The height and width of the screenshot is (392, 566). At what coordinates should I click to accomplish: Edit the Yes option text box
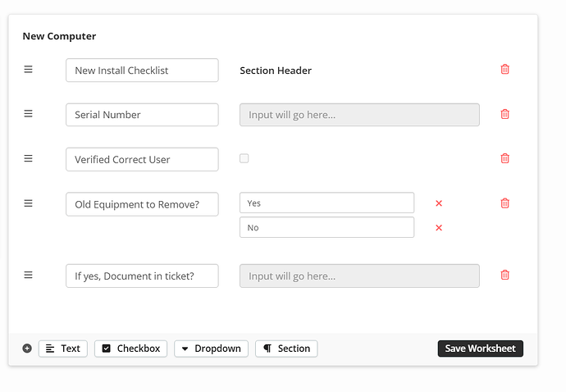[326, 203]
